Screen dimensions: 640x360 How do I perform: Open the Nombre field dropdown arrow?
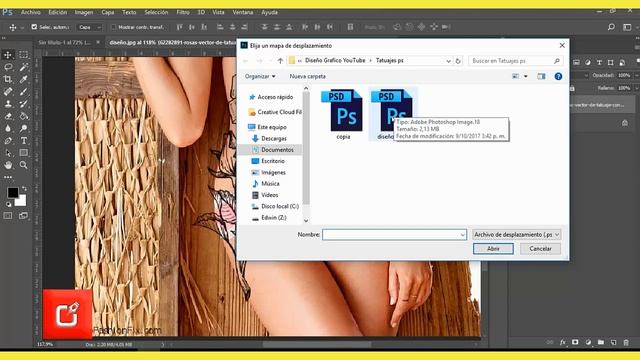pos(462,235)
